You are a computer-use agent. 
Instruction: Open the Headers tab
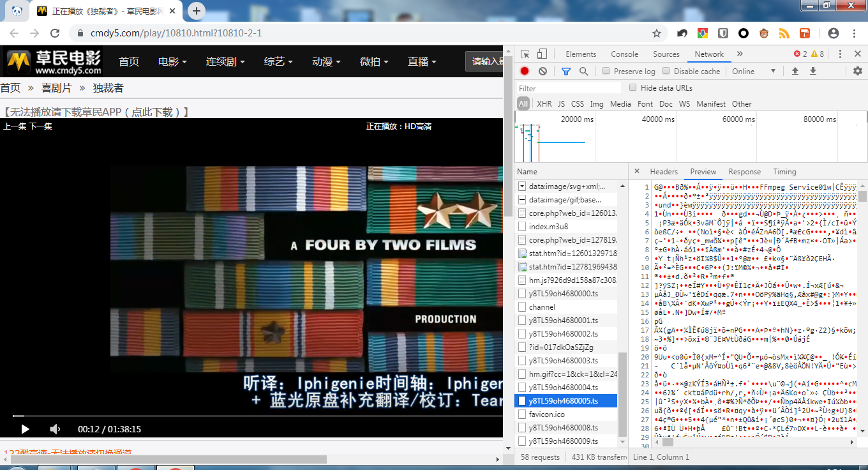point(664,172)
